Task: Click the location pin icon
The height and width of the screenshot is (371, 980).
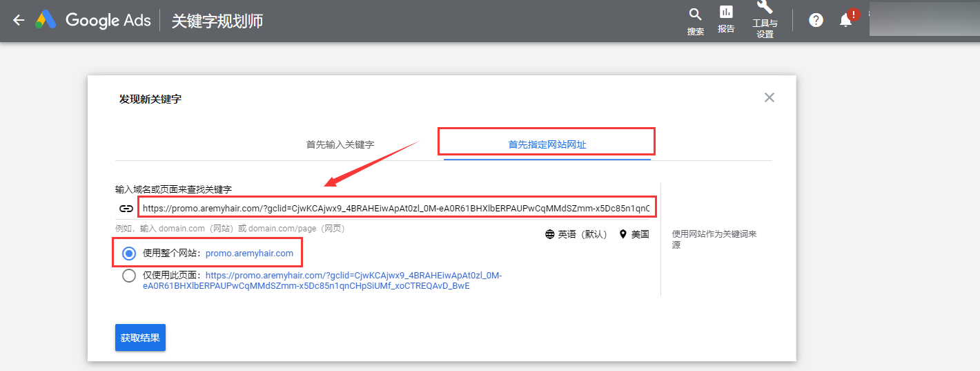Action: coord(623,234)
